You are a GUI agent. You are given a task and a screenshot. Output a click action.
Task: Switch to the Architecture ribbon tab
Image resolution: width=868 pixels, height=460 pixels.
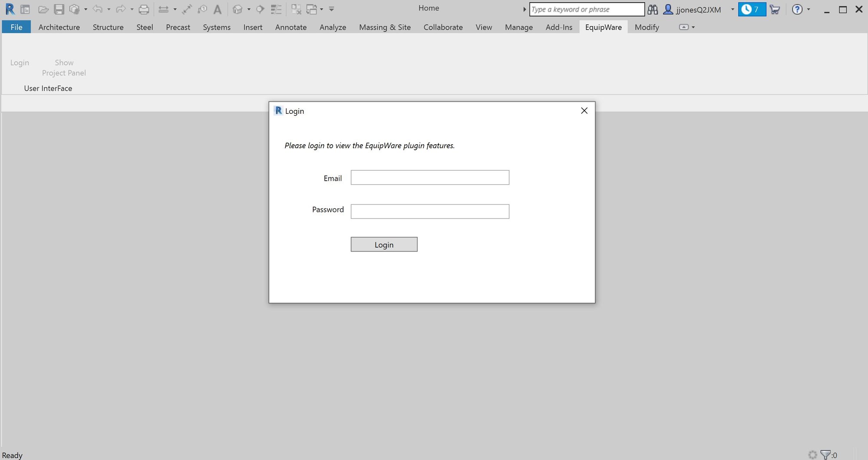tap(59, 27)
